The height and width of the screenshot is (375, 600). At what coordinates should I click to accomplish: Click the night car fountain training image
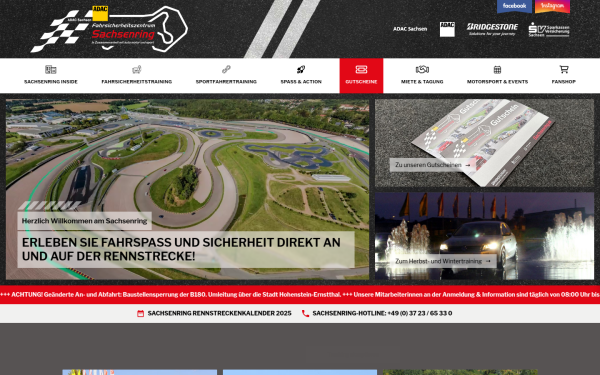pos(484,236)
